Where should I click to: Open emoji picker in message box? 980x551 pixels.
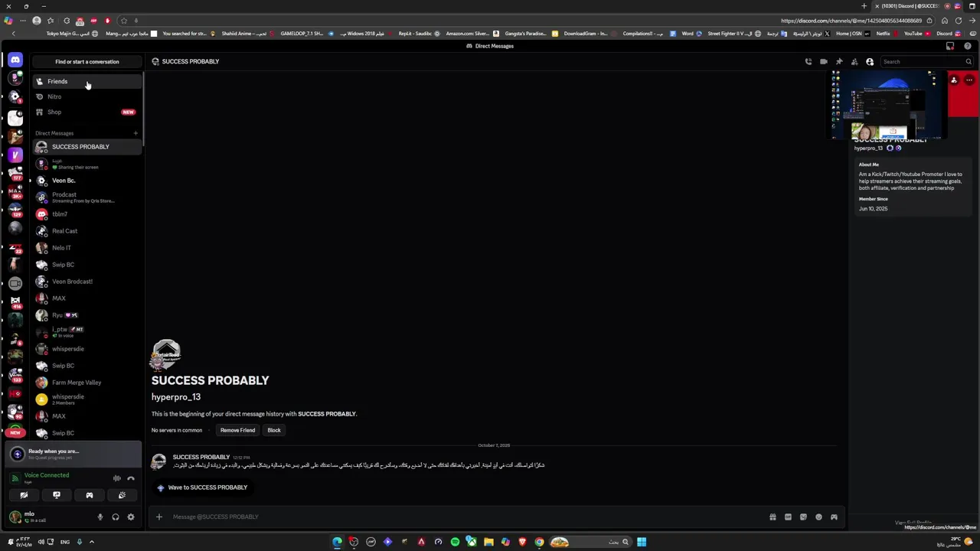[x=818, y=517]
